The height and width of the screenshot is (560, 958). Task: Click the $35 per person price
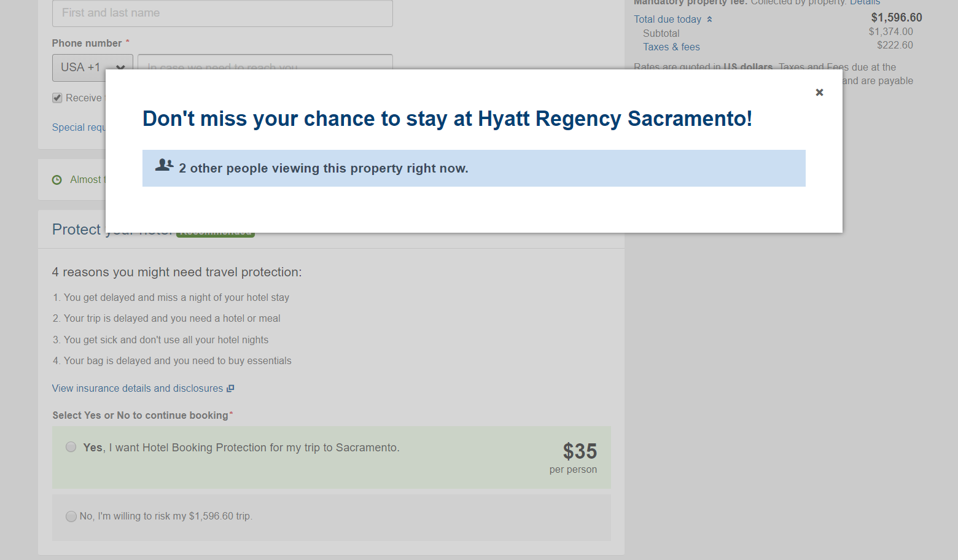[574, 457]
